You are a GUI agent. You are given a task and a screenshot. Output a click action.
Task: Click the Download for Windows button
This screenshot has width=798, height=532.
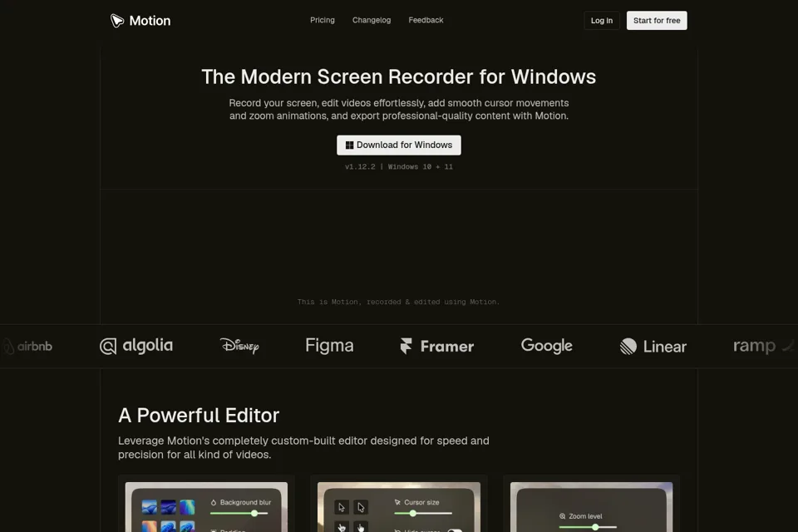(398, 145)
